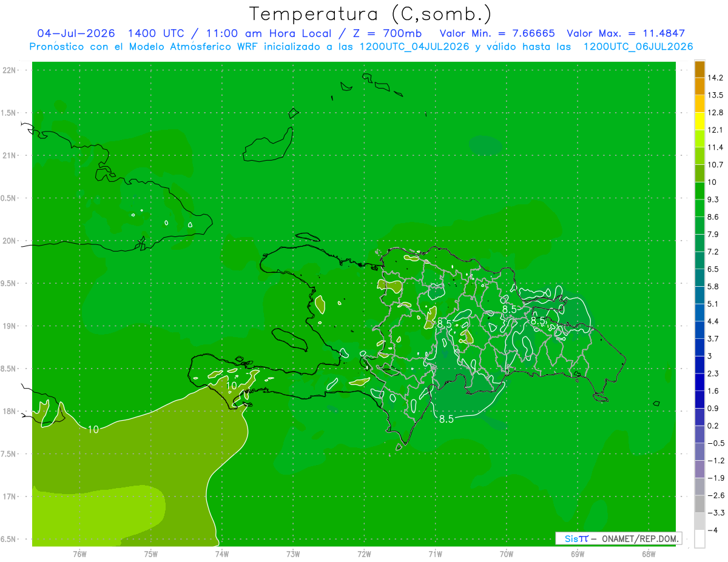
Task: Click the colorbar segment between 7.2 and 7.9
Action: [x=699, y=243]
